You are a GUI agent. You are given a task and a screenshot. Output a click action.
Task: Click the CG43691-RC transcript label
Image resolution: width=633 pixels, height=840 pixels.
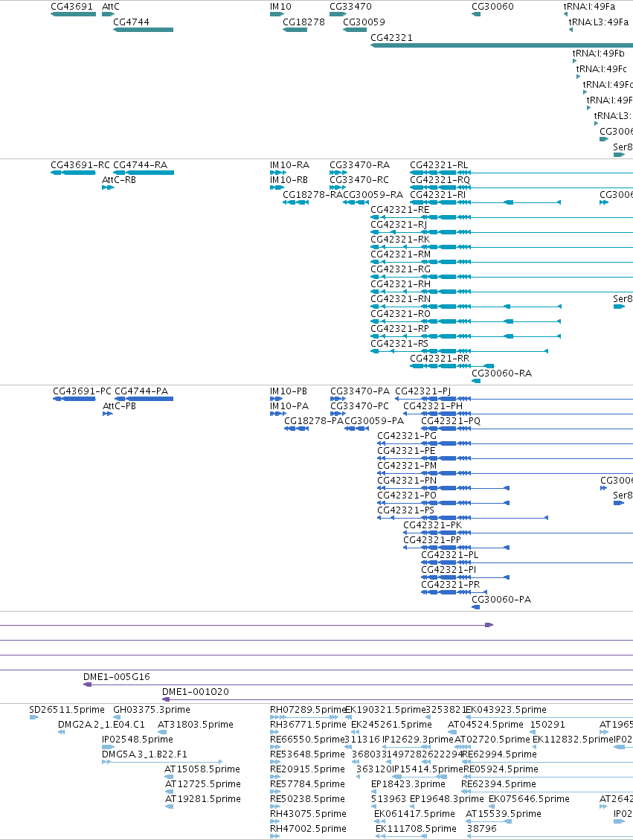pos(80,165)
